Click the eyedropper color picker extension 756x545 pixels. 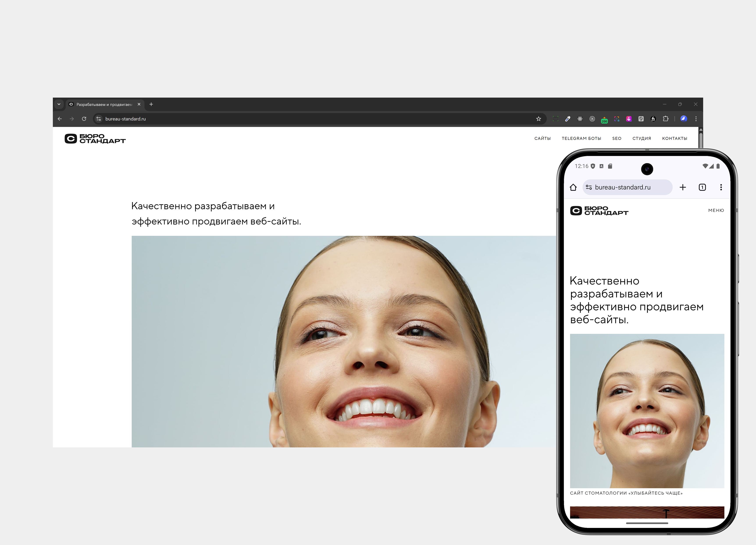click(568, 119)
